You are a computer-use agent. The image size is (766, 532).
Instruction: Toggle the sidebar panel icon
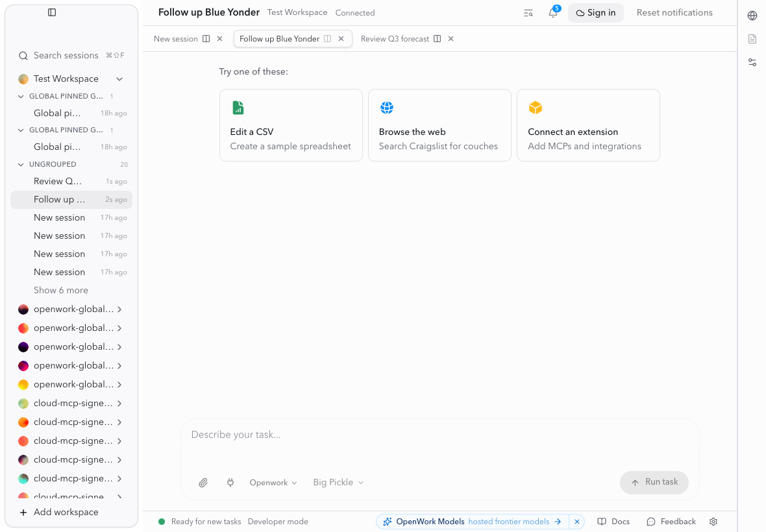pos(52,12)
